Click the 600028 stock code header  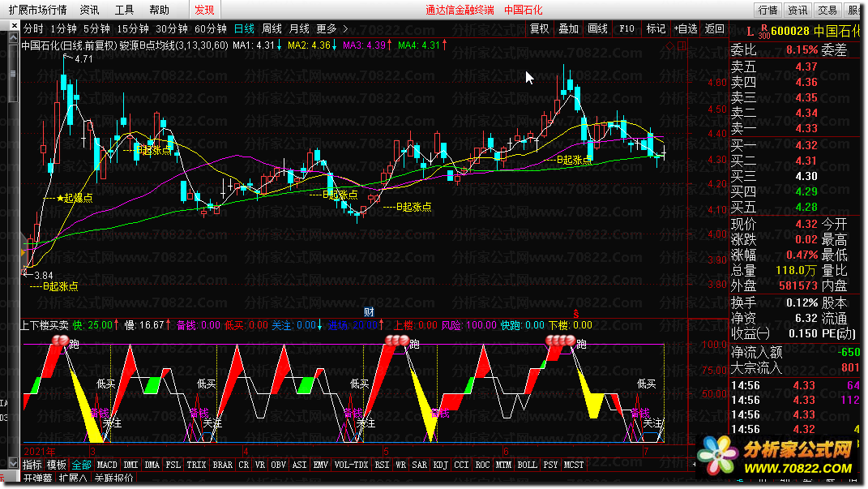(790, 31)
